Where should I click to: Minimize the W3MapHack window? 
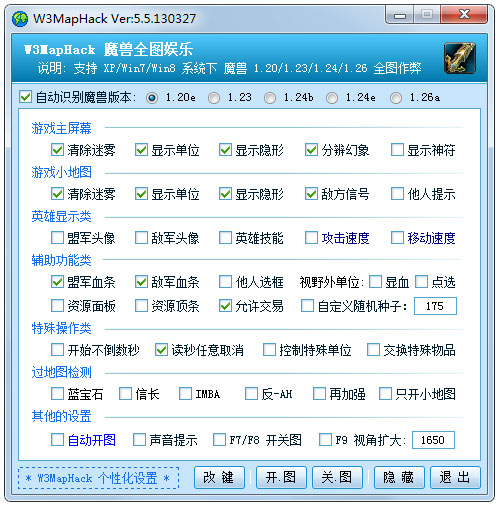point(400,15)
